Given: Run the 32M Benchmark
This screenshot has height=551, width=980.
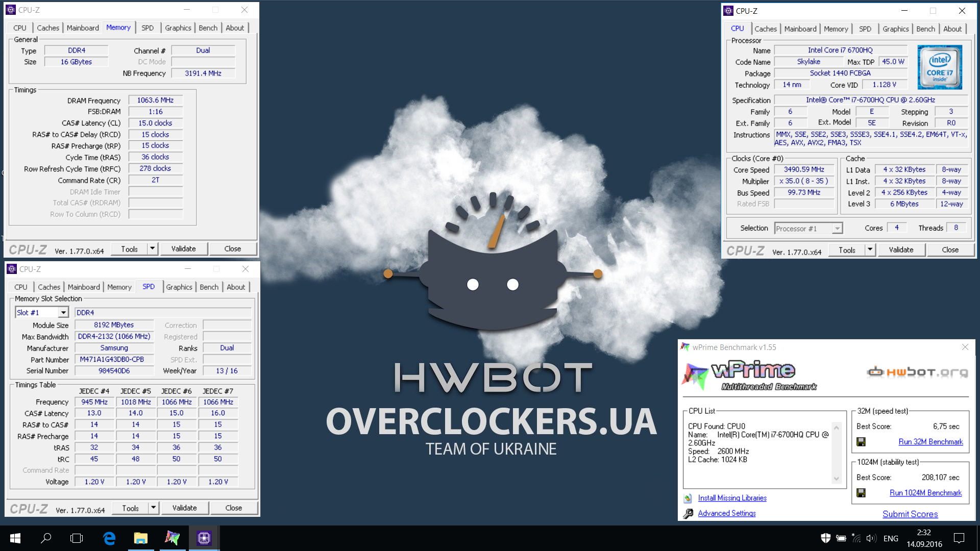Looking at the screenshot, I should click(930, 442).
